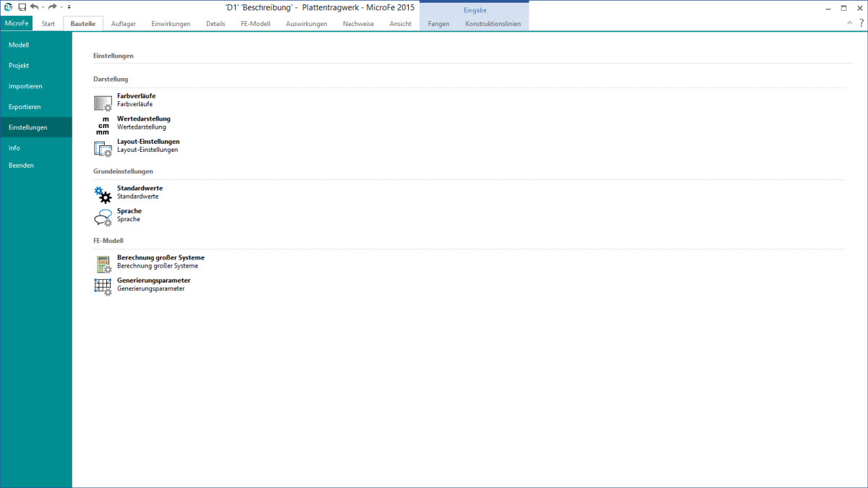Click the MicroFe application logo icon
Screen dimensions: 868x488
(8, 7)
